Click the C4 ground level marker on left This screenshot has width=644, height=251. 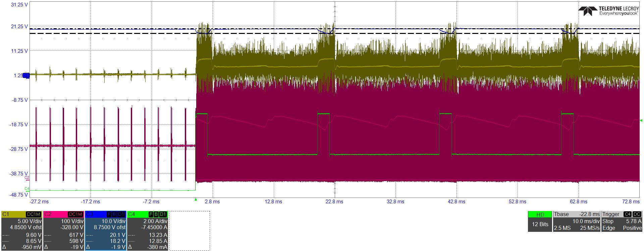[x=27, y=189]
